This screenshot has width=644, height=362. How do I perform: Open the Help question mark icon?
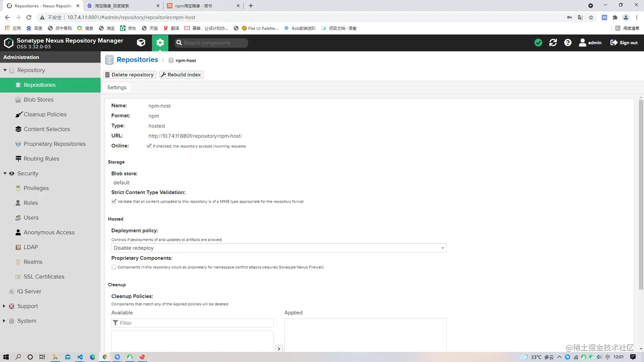pos(568,43)
